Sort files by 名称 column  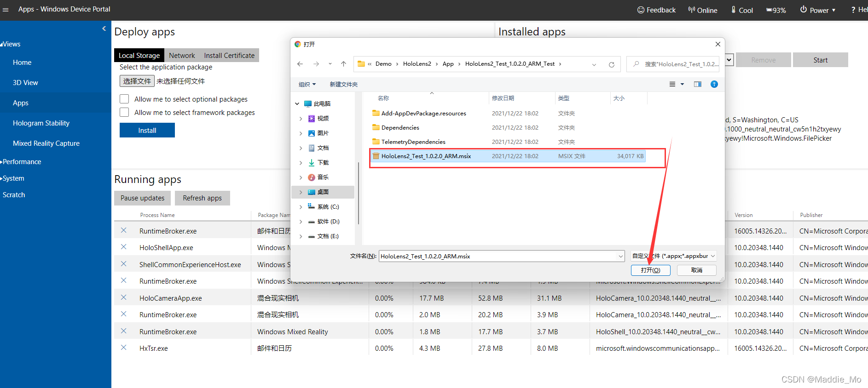pyautogui.click(x=383, y=98)
